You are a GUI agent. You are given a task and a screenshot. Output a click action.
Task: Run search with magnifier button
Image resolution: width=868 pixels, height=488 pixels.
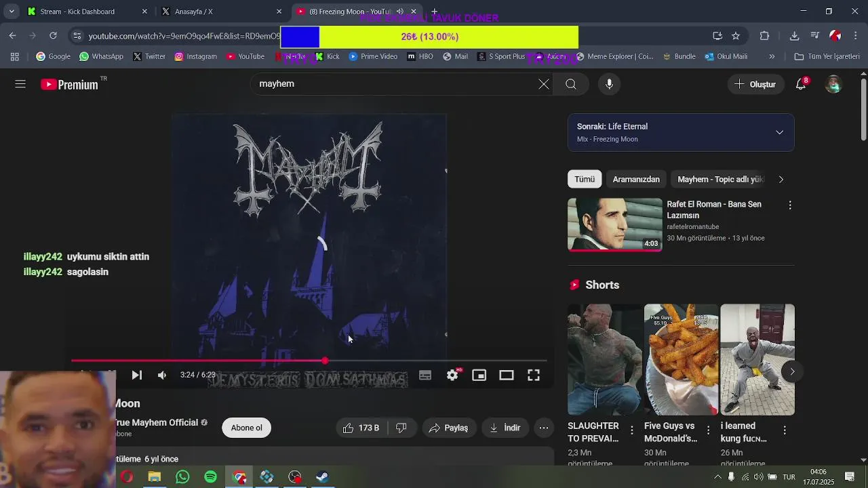coord(571,84)
